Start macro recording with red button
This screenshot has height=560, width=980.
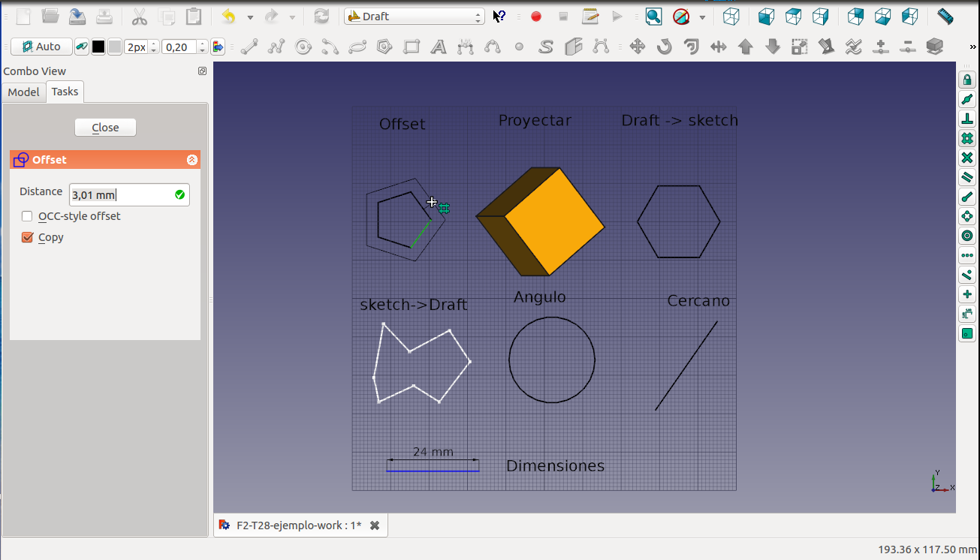point(536,17)
